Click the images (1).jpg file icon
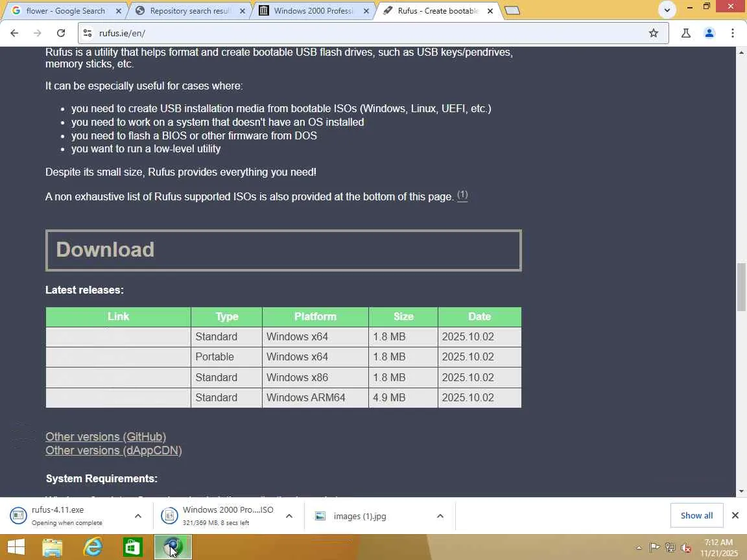 tap(320, 516)
